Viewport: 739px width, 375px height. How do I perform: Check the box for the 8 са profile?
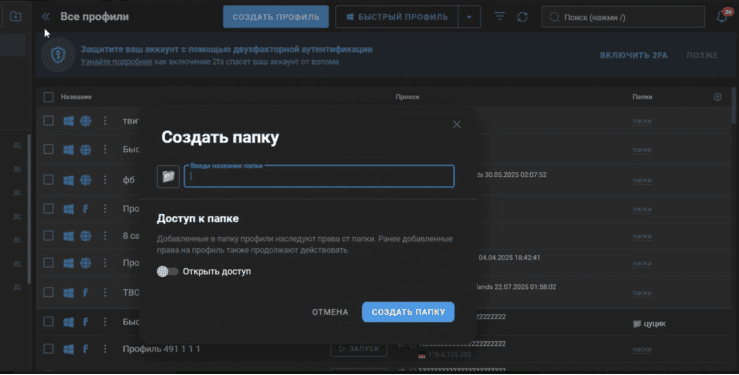[49, 236]
